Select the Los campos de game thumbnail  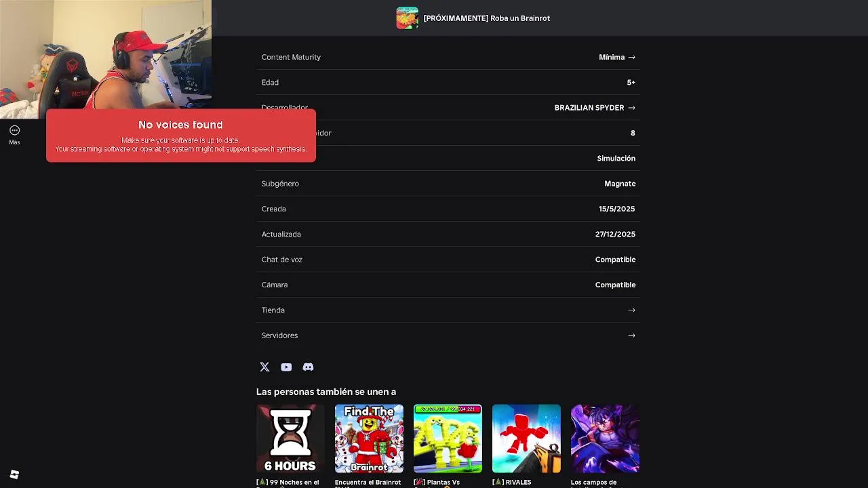(605, 439)
